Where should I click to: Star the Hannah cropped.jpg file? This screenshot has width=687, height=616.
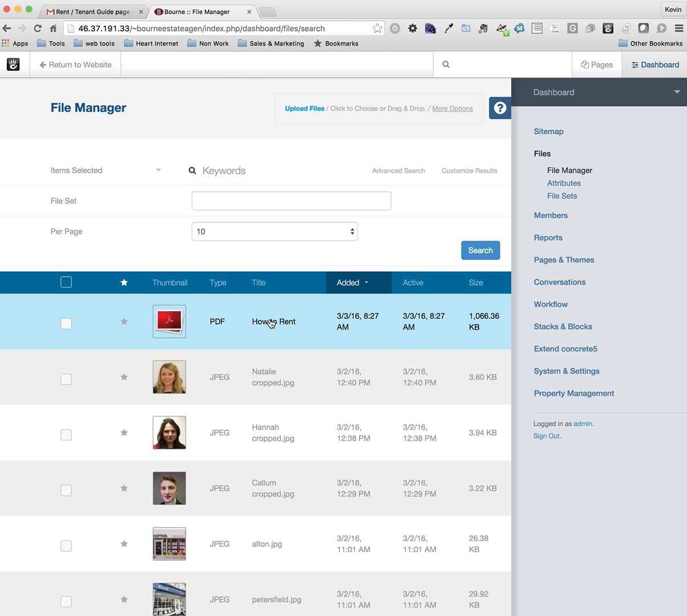coord(124,432)
